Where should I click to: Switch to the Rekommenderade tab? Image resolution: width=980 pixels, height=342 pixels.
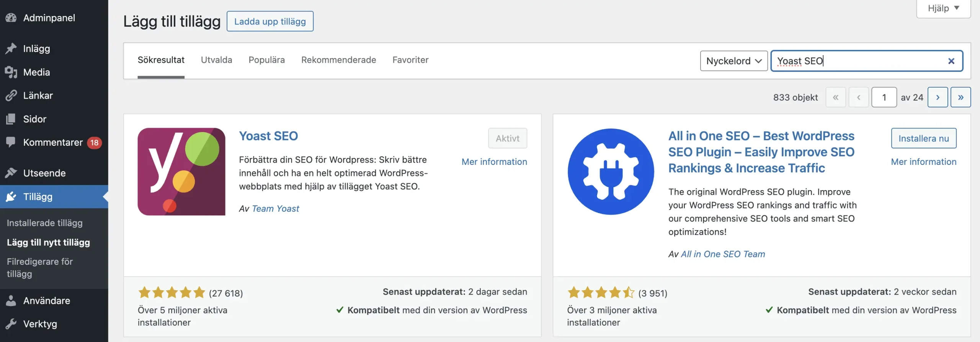click(338, 60)
